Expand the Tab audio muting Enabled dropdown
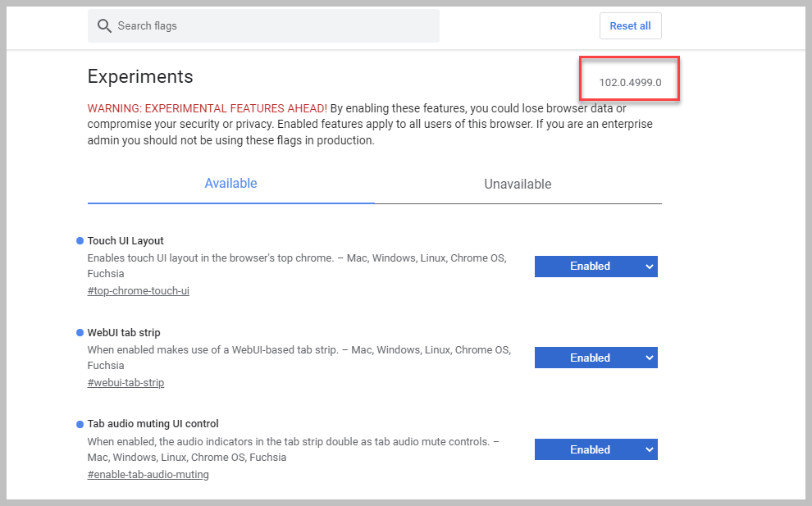 [x=595, y=450]
